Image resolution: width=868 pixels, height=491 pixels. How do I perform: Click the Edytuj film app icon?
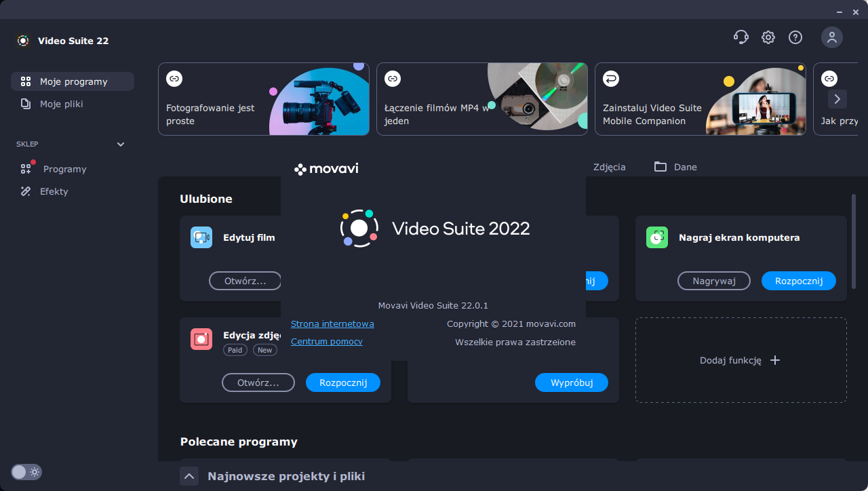click(201, 237)
